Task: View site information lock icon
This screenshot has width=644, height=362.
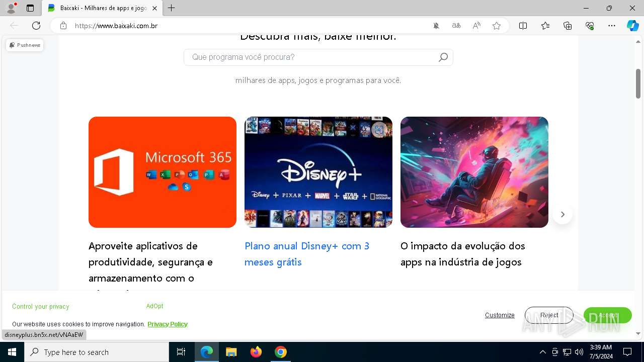Action: [63, 26]
